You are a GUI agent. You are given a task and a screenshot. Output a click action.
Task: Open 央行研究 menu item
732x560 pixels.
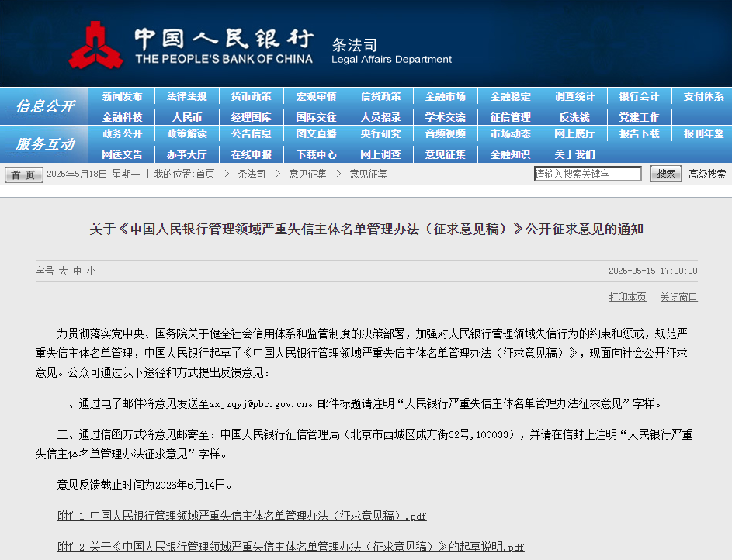(381, 134)
